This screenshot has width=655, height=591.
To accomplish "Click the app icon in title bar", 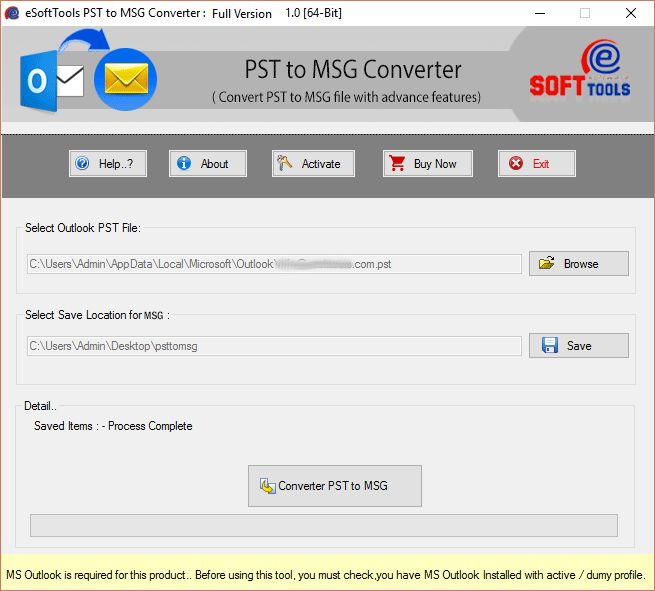I will pyautogui.click(x=12, y=13).
